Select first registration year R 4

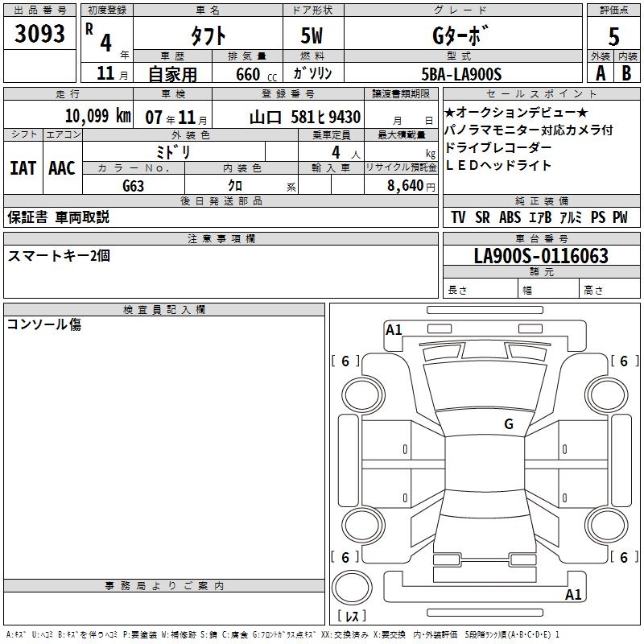point(99,38)
